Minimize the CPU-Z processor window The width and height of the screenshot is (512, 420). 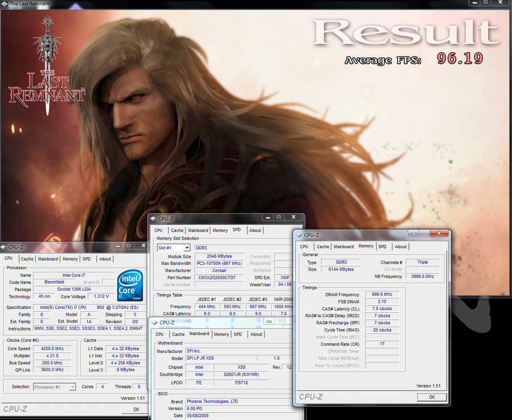(118, 246)
